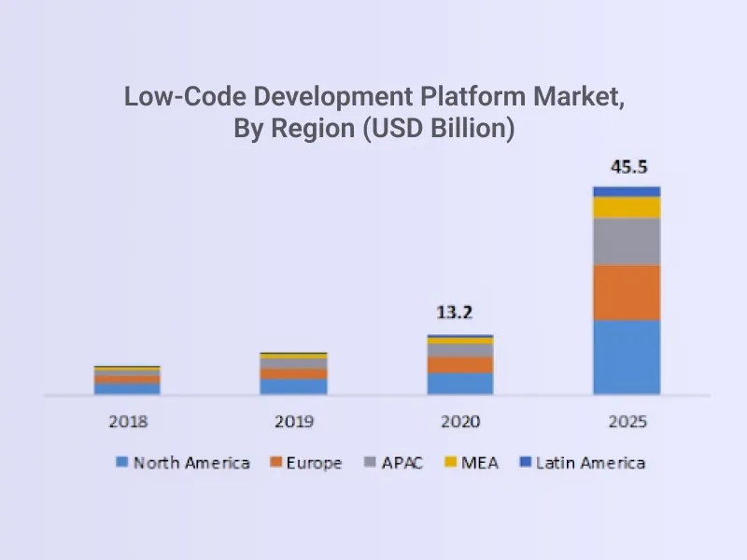Click the gray APAC segment in 2025 bar
Viewport: 747px width, 560px height.
pyautogui.click(x=626, y=243)
